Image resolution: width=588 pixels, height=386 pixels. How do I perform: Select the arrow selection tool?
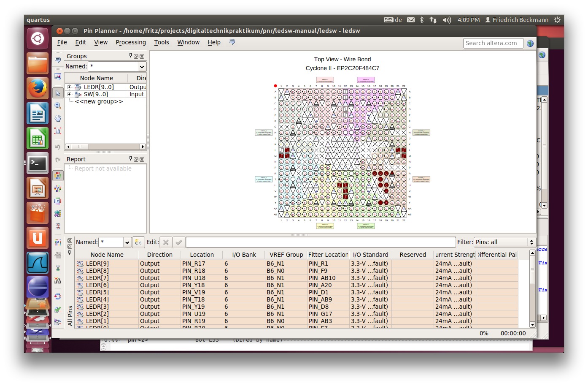(58, 93)
